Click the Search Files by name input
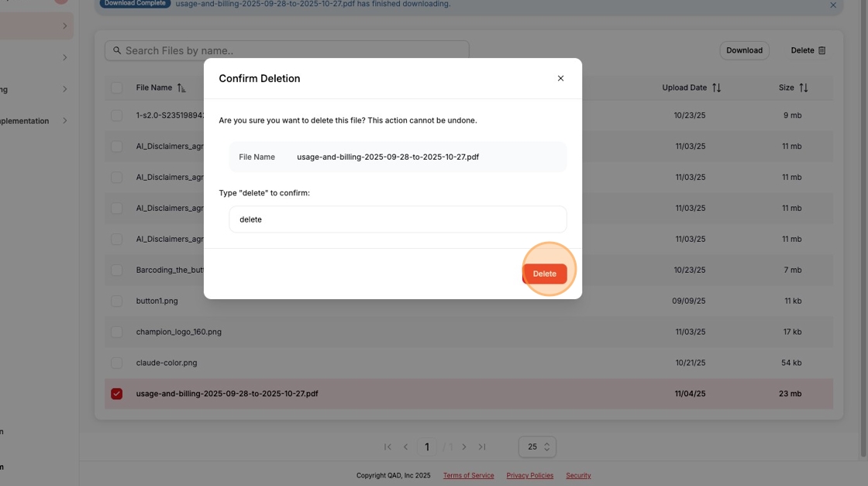Viewport: 868px width, 486px height. 287,50
